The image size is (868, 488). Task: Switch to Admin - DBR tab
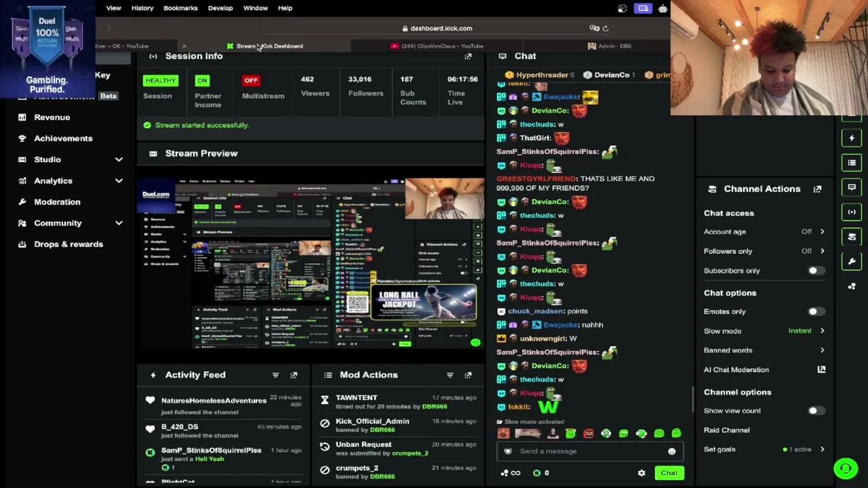[609, 46]
